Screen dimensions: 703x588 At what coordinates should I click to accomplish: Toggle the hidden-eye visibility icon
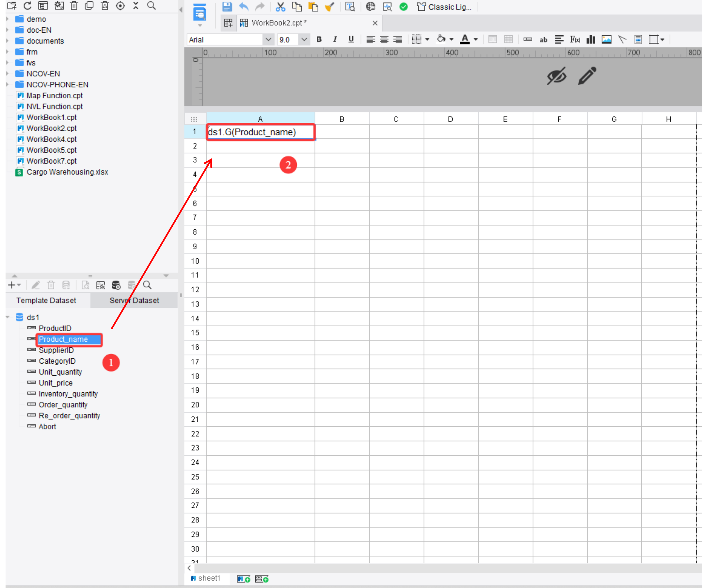(x=557, y=76)
